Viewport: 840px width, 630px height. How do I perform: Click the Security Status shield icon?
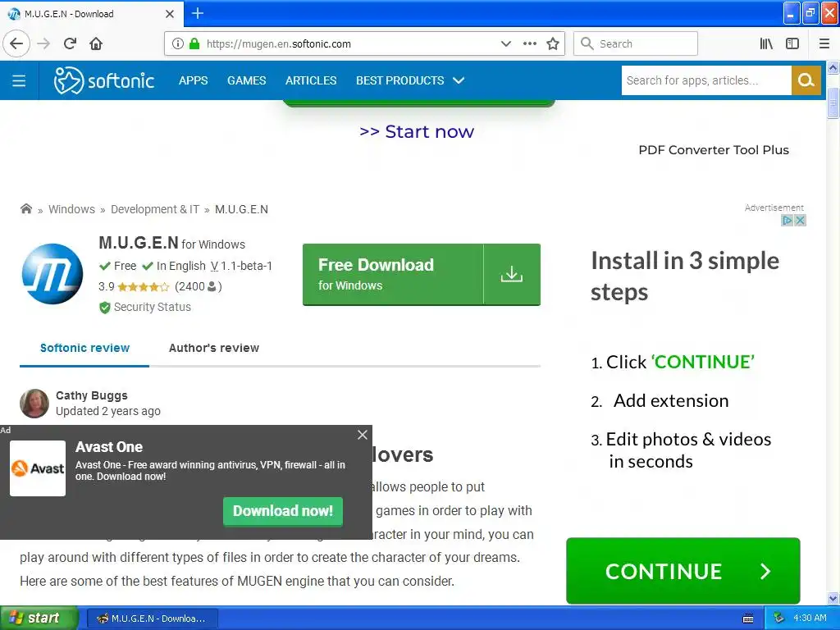coord(104,307)
